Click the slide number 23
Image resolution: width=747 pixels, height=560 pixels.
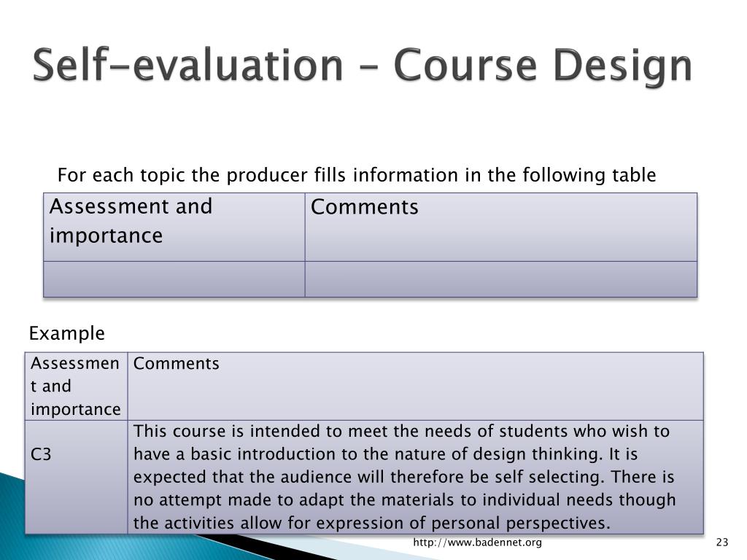[x=722, y=542]
